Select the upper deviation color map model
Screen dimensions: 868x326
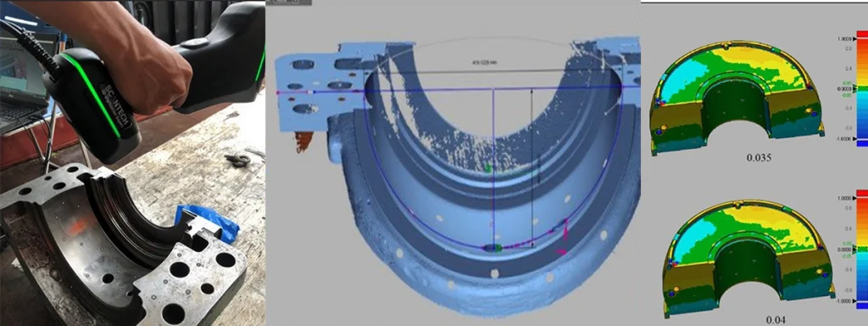pyautogui.click(x=738, y=97)
